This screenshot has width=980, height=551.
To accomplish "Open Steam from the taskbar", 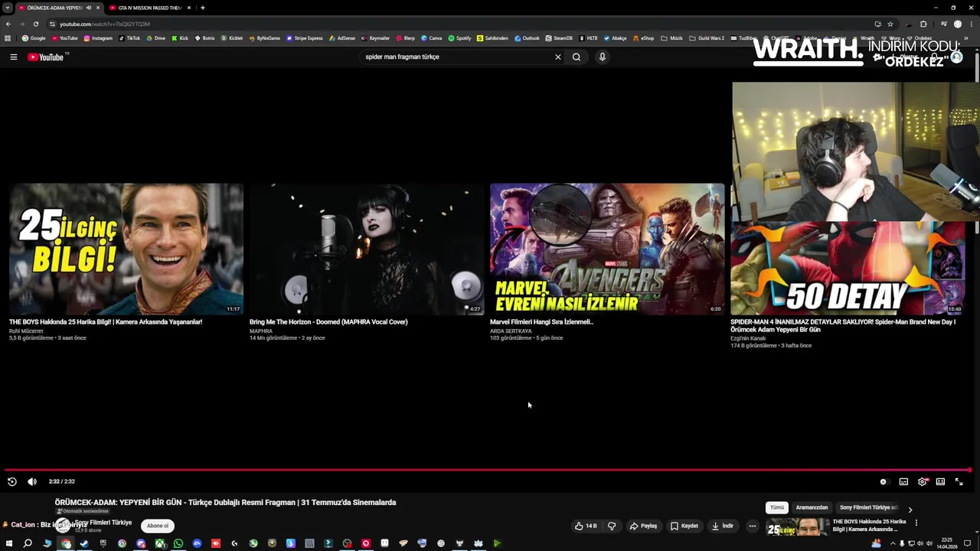I will (84, 543).
